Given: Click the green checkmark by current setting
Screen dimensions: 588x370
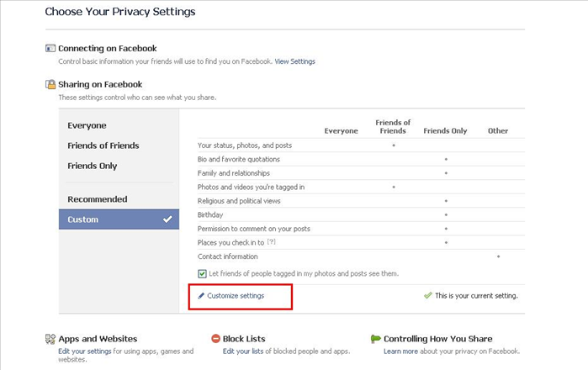Looking at the screenshot, I should (428, 295).
